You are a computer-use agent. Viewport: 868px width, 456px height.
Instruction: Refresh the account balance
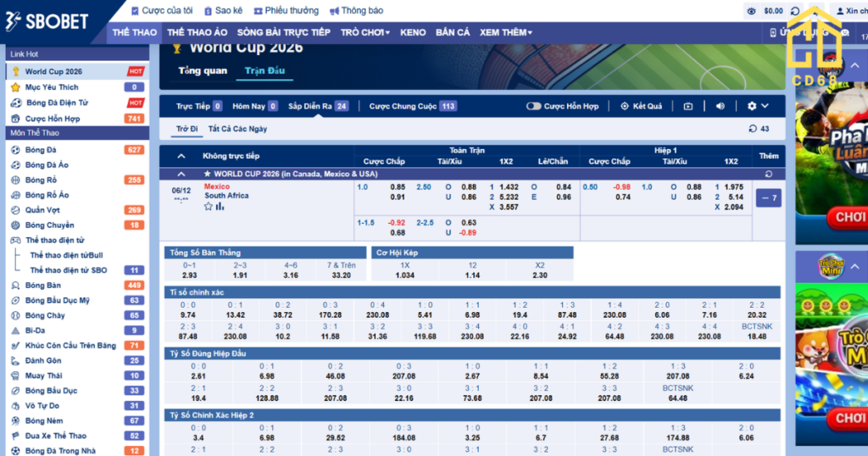point(795,11)
